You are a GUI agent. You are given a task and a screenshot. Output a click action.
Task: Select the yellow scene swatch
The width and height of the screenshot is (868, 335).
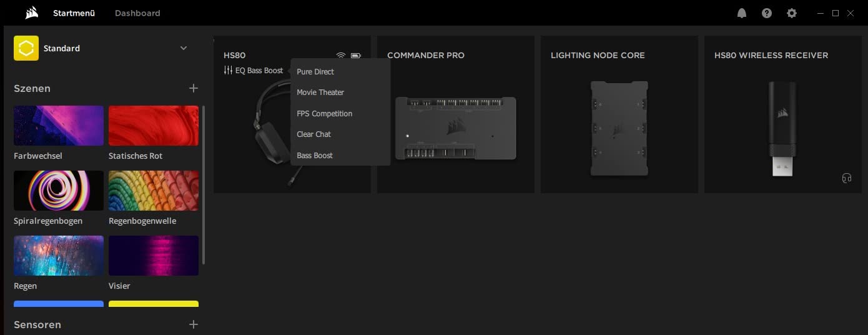coord(154,304)
